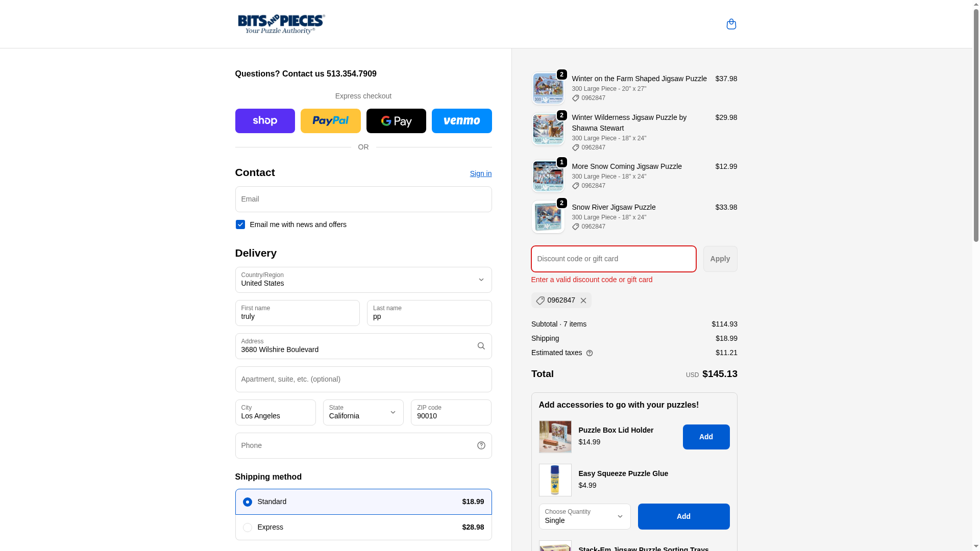Select Express shipping for $28.98
Screen dimensions: 980x551
363,527
